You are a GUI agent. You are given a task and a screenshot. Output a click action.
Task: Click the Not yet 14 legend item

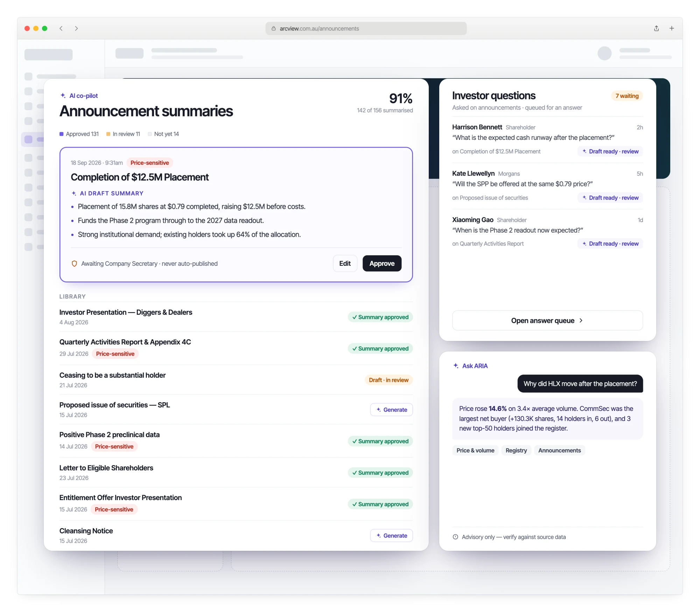tap(163, 134)
